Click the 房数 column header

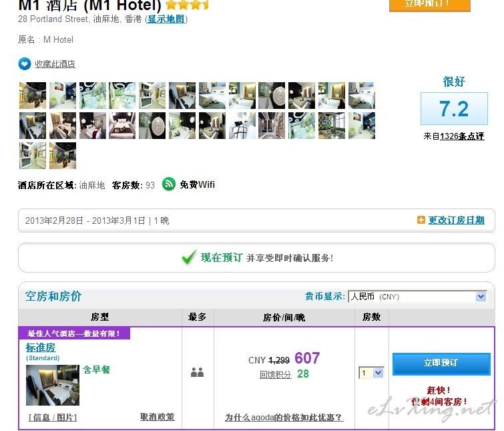click(x=372, y=317)
